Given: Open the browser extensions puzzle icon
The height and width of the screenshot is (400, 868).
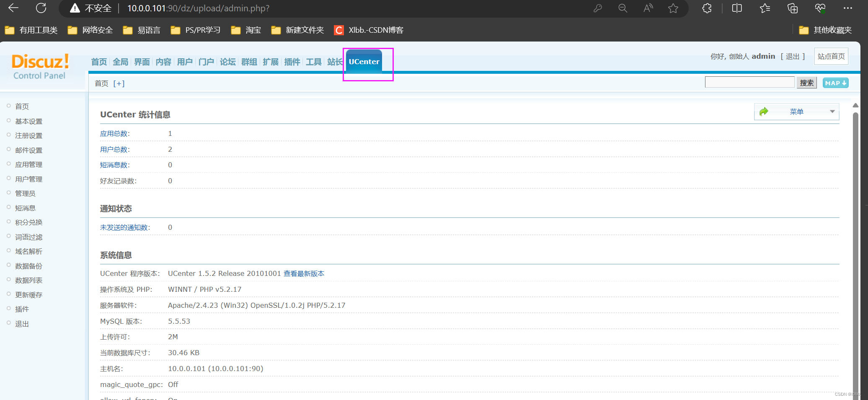Looking at the screenshot, I should 707,8.
